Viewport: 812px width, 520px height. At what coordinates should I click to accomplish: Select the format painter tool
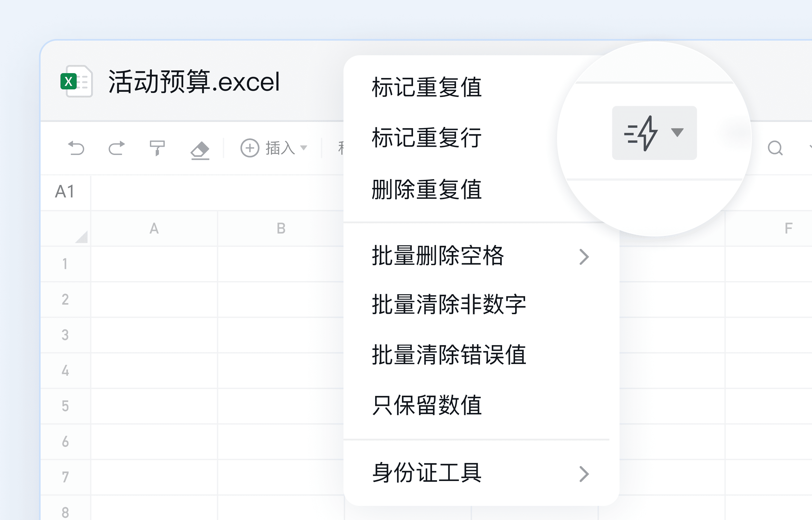[x=157, y=148]
